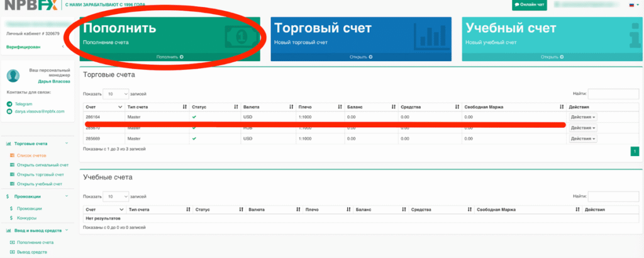Screen dimensions: 644x258
Task: Click the Найти search field in Торговые счета
Action: (613, 94)
